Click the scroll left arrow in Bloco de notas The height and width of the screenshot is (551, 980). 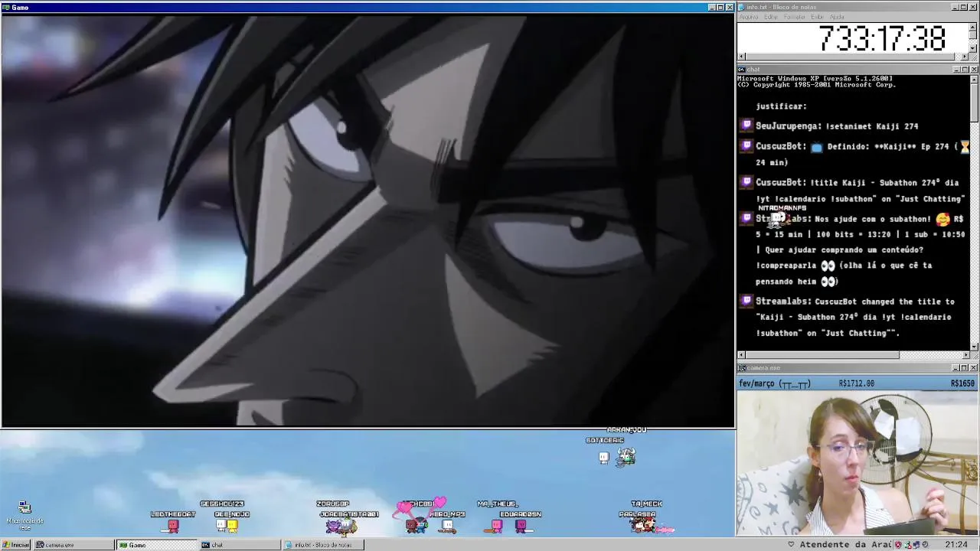(x=741, y=56)
